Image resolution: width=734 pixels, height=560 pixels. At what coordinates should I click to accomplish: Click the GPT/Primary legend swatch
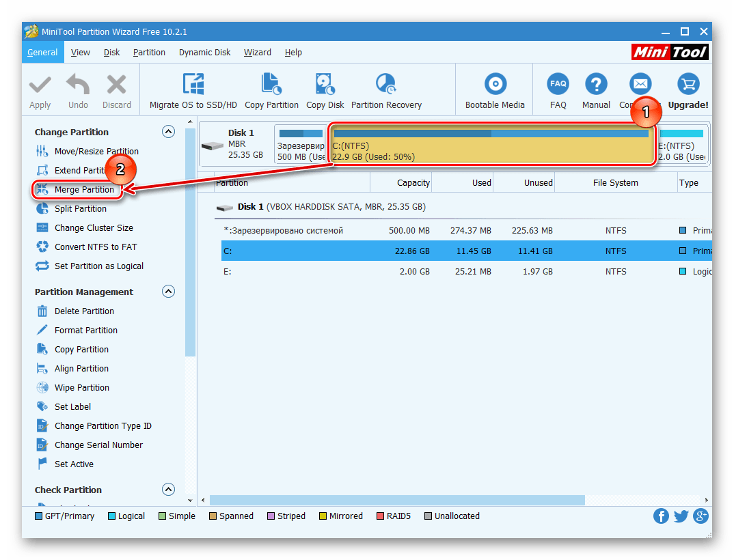(x=39, y=516)
